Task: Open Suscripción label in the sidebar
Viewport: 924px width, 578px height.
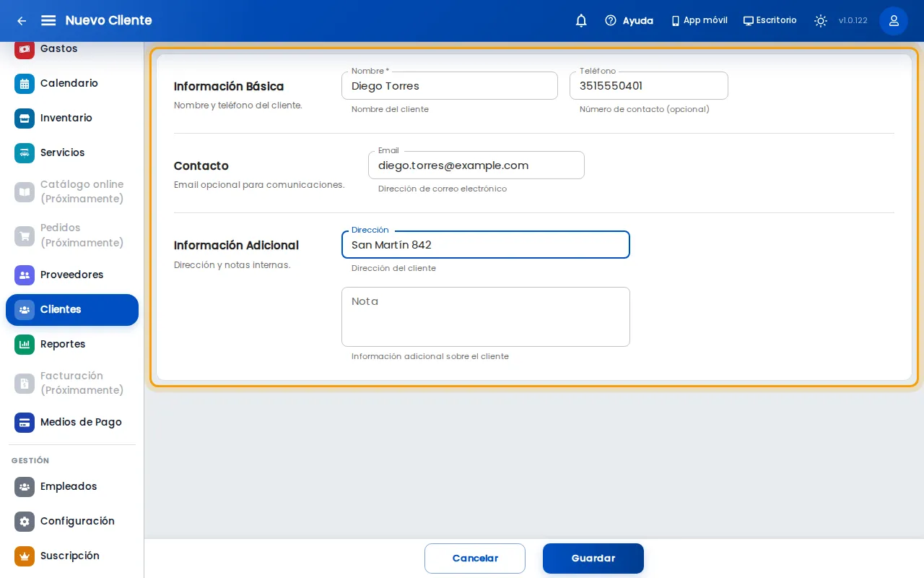Action: point(70,556)
